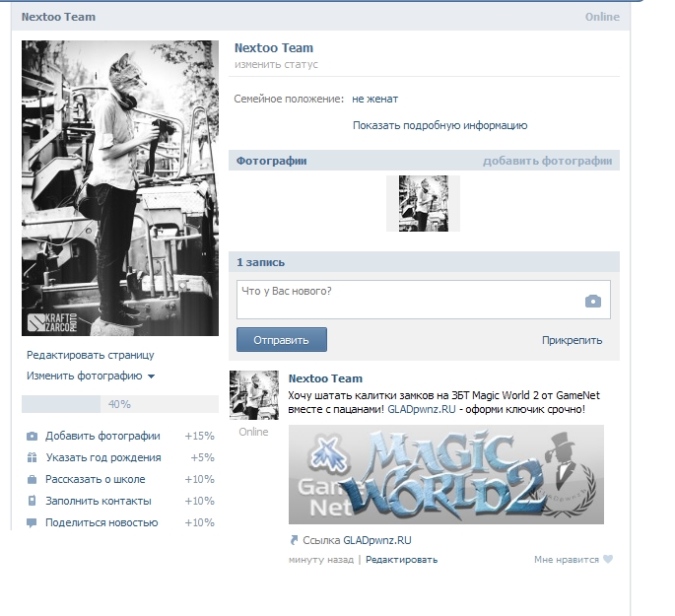This screenshot has height=616, width=675.
Task: Select Указать год рождения suggestion
Action: coord(120,457)
